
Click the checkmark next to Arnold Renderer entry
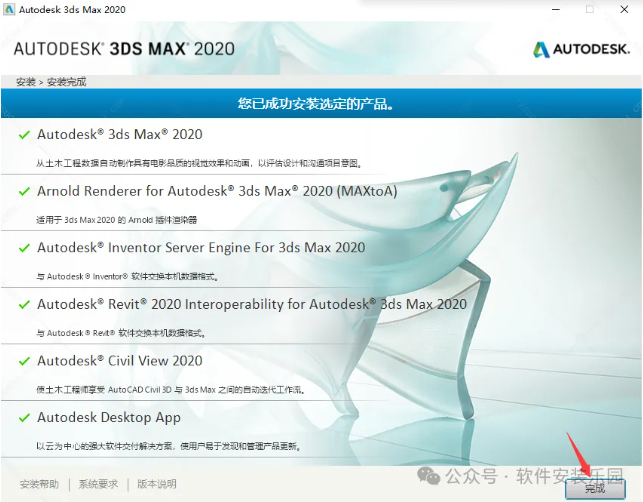pos(24,191)
